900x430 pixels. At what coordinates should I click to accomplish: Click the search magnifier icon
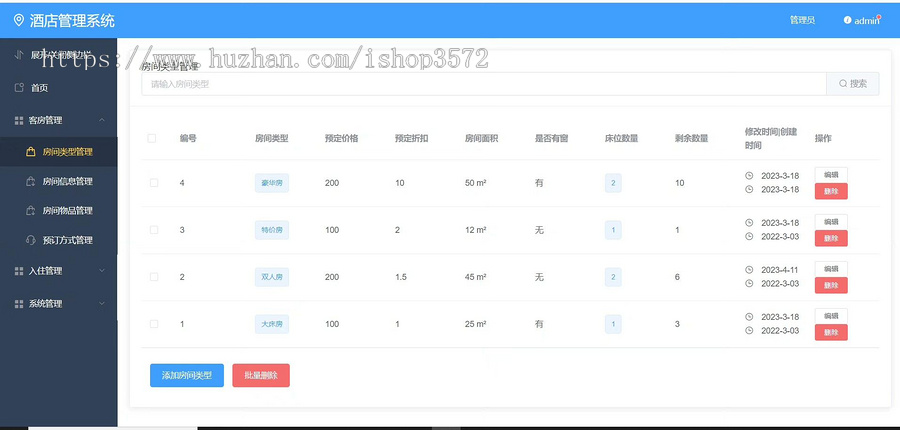(843, 84)
